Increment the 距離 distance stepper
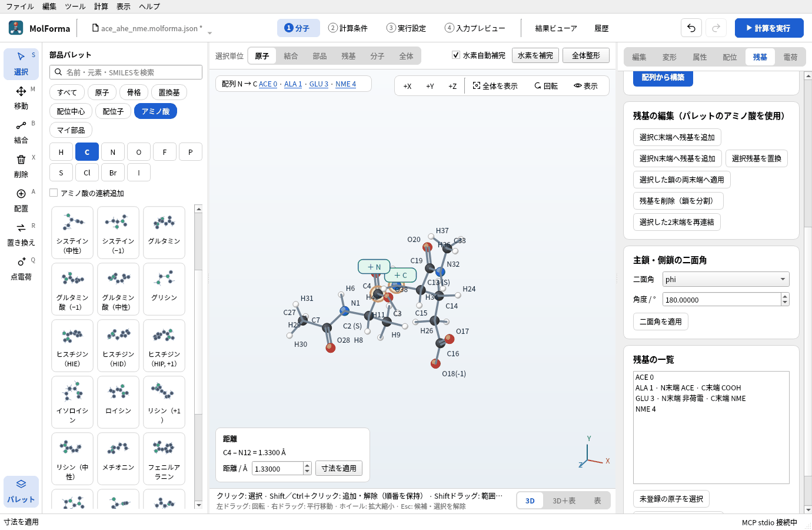Viewport: 812px width, 530px height. (307, 465)
